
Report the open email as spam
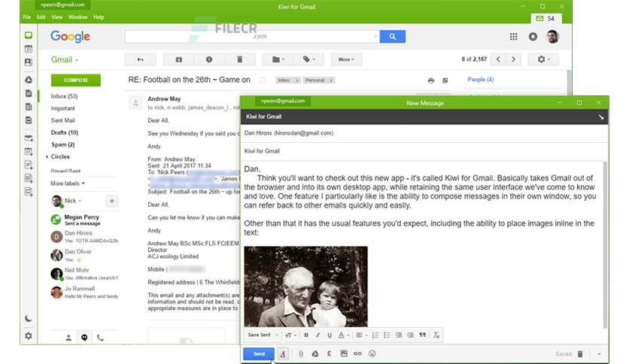coord(209,59)
